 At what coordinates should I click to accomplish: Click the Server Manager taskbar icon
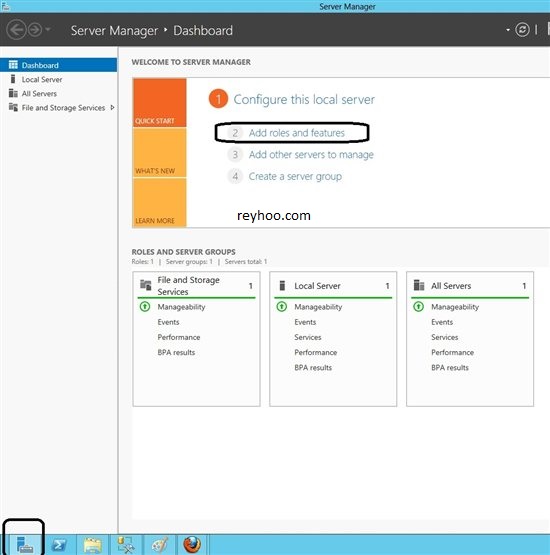click(25, 544)
